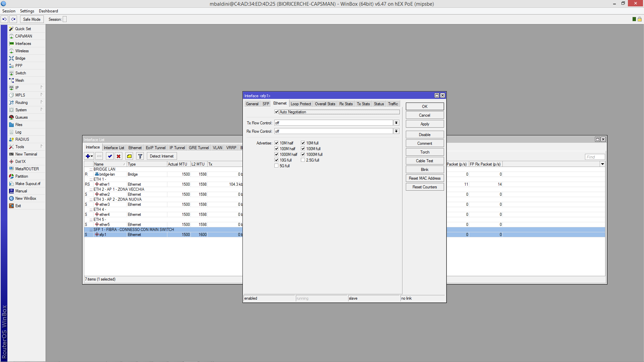Click the blue checkmark enable icon

tap(110, 156)
